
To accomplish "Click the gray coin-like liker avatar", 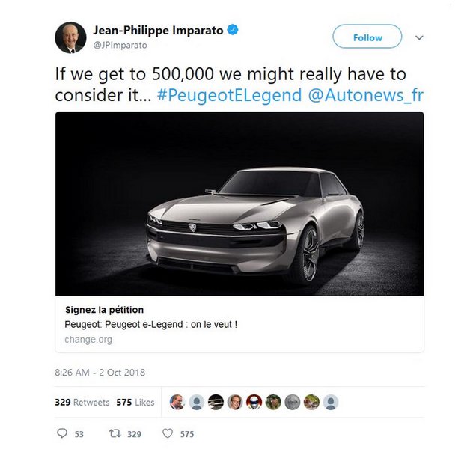I will click(293, 402).
